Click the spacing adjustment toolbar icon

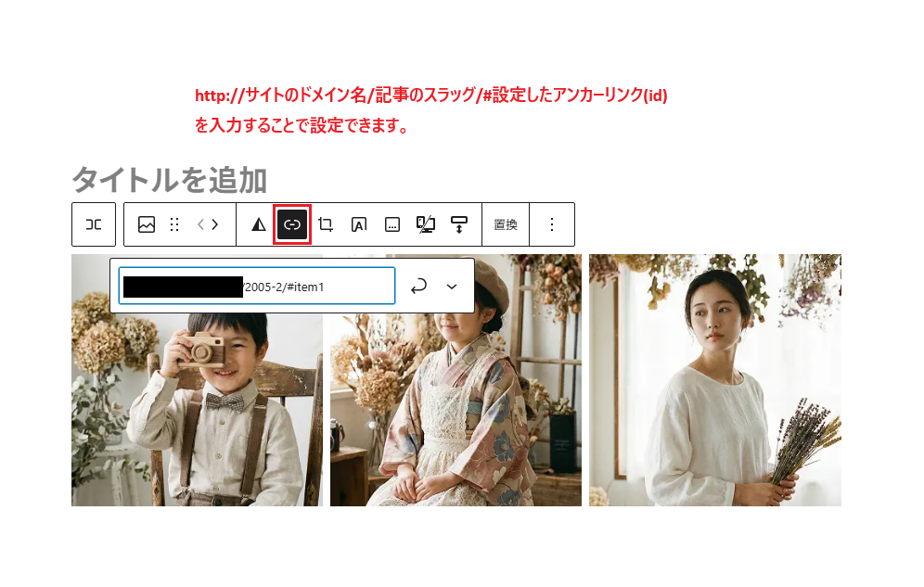click(459, 224)
